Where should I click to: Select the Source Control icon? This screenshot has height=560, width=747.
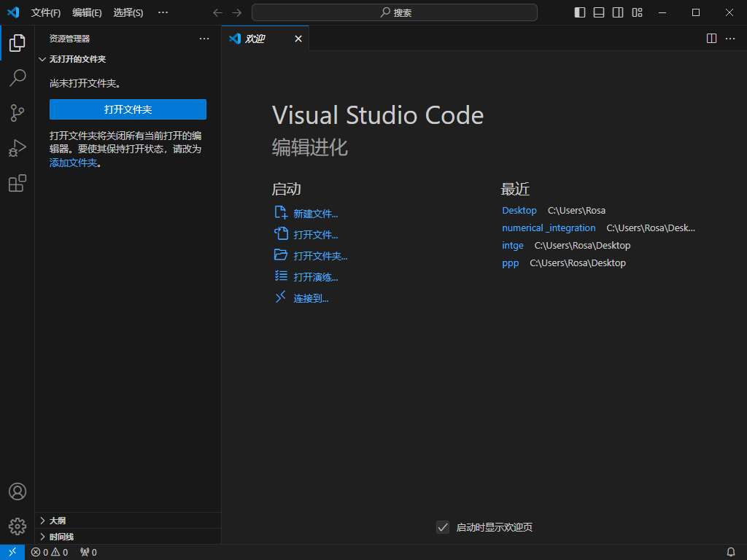pos(18,113)
